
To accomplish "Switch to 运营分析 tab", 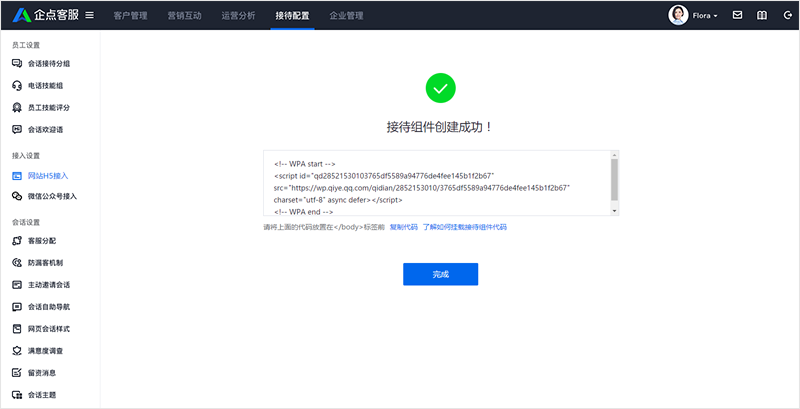I will point(239,15).
